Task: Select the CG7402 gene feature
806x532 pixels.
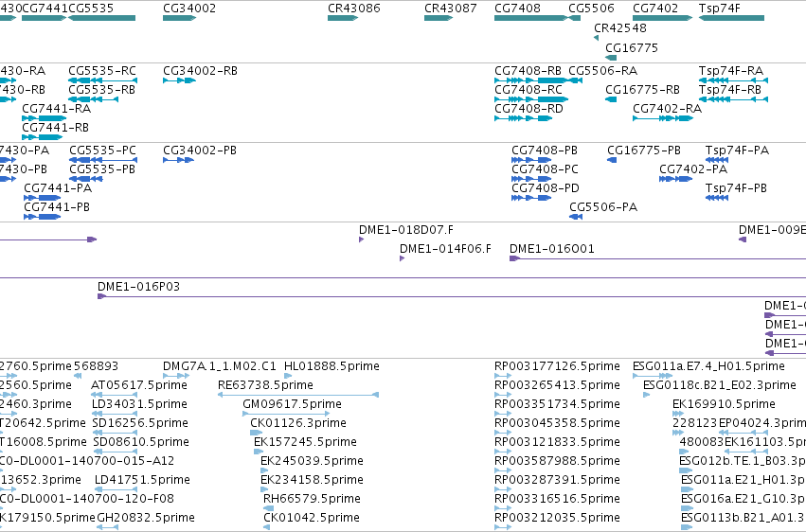Action: pos(663,18)
